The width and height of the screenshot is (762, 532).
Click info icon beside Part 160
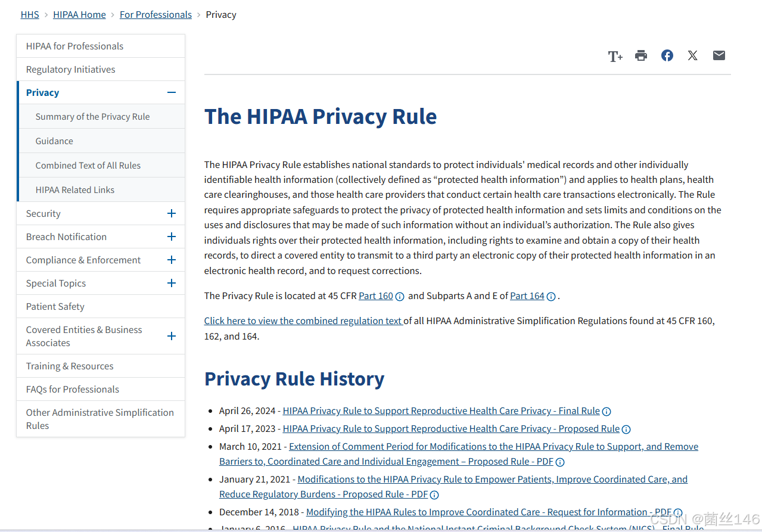click(400, 297)
